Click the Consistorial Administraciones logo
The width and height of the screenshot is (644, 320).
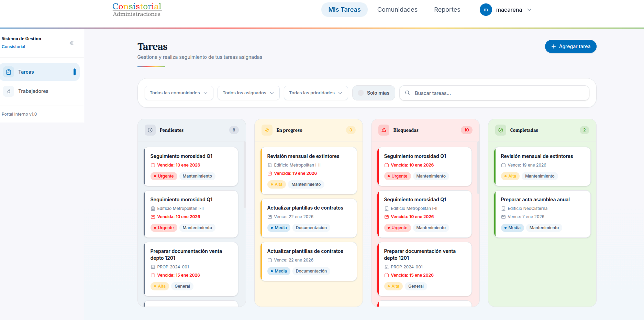137,10
